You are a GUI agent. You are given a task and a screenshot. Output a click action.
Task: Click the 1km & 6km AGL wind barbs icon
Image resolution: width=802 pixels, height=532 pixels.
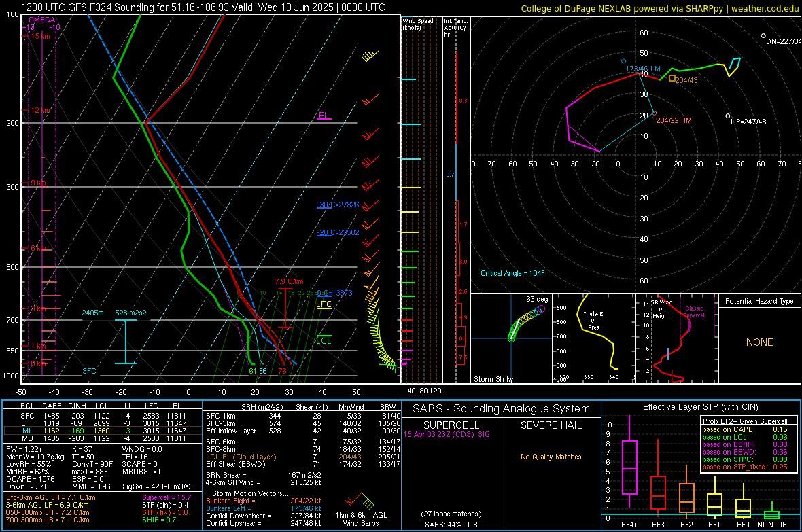(360, 500)
